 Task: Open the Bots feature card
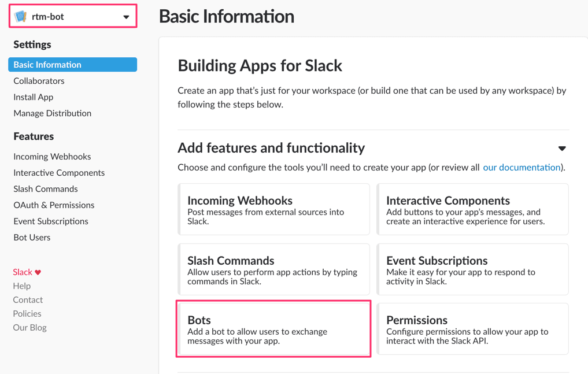(x=273, y=329)
